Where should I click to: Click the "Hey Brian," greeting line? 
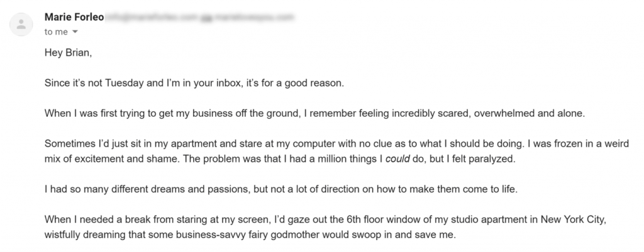(x=68, y=53)
